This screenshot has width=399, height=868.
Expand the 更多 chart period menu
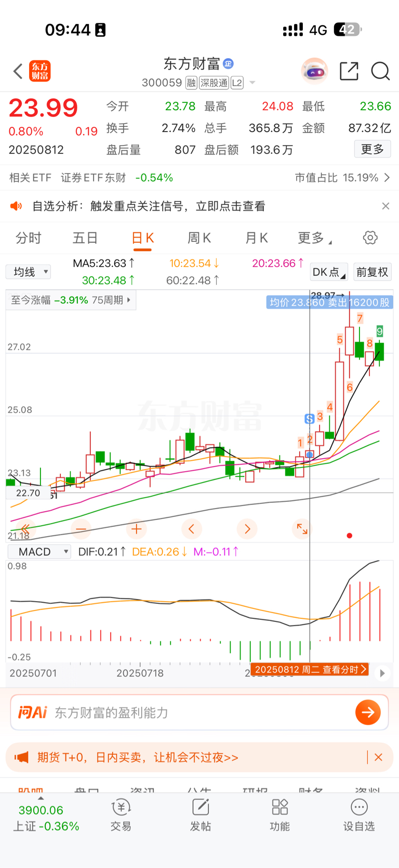click(314, 238)
